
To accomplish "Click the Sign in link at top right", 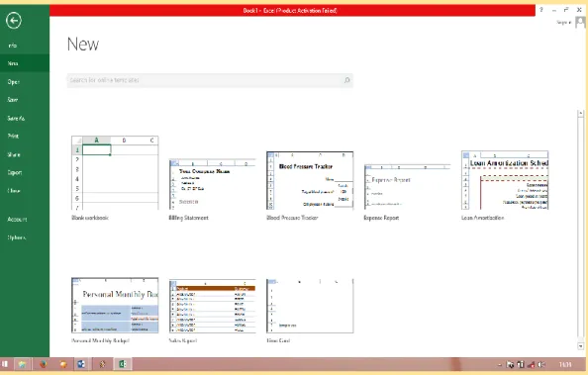I will 563,23.
